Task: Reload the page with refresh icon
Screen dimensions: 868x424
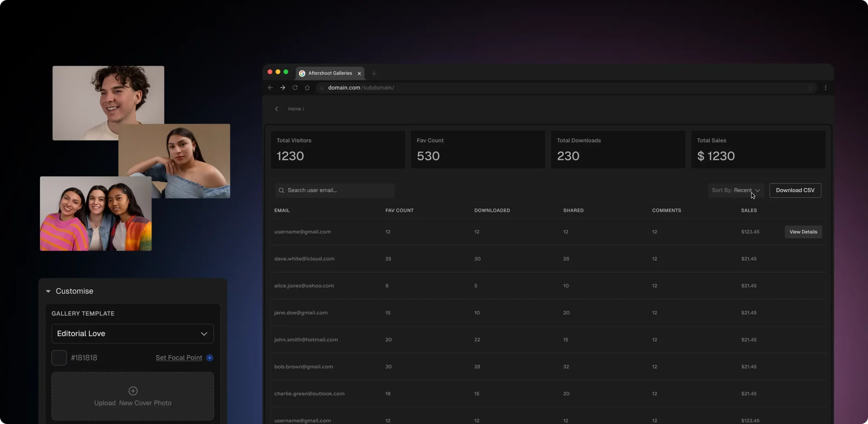Action: tap(295, 87)
